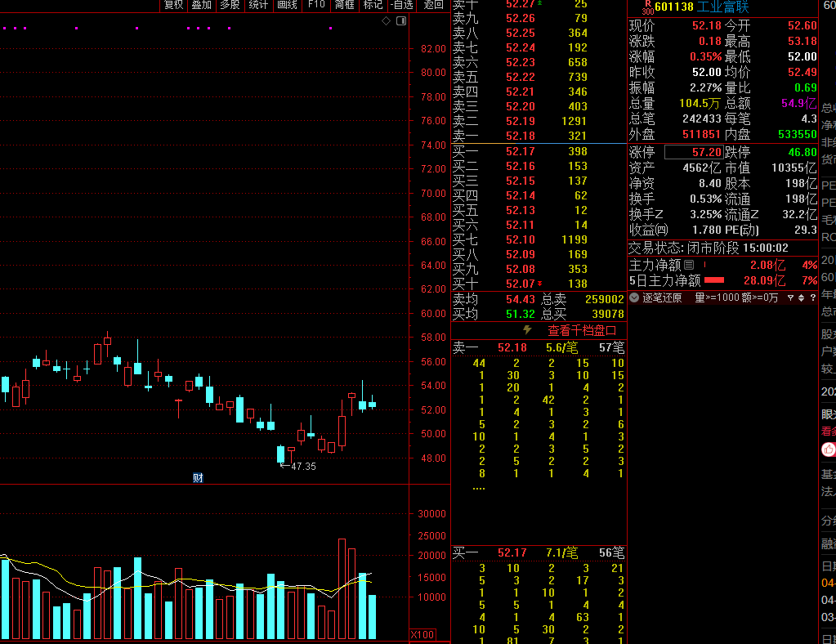Click the 82.00 price axis label
Screen dimensions: 836x644
click(433, 49)
